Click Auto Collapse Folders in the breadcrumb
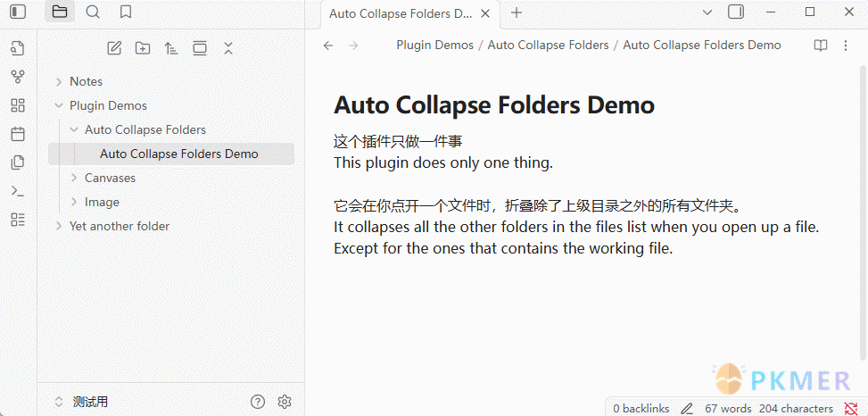This screenshot has width=868, height=416. click(x=548, y=46)
